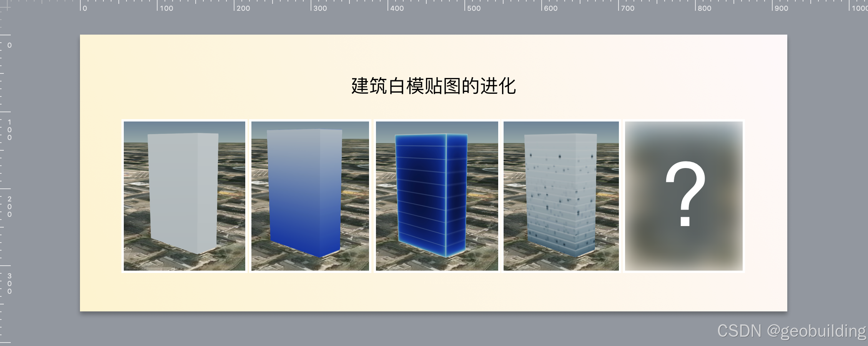Click the 200 mark on the vertical ruler
868x346 pixels.
(x=9, y=206)
